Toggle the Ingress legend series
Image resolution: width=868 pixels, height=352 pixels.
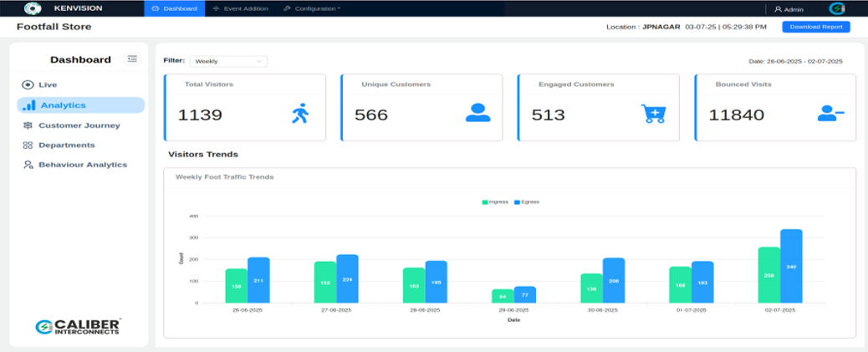(x=495, y=202)
